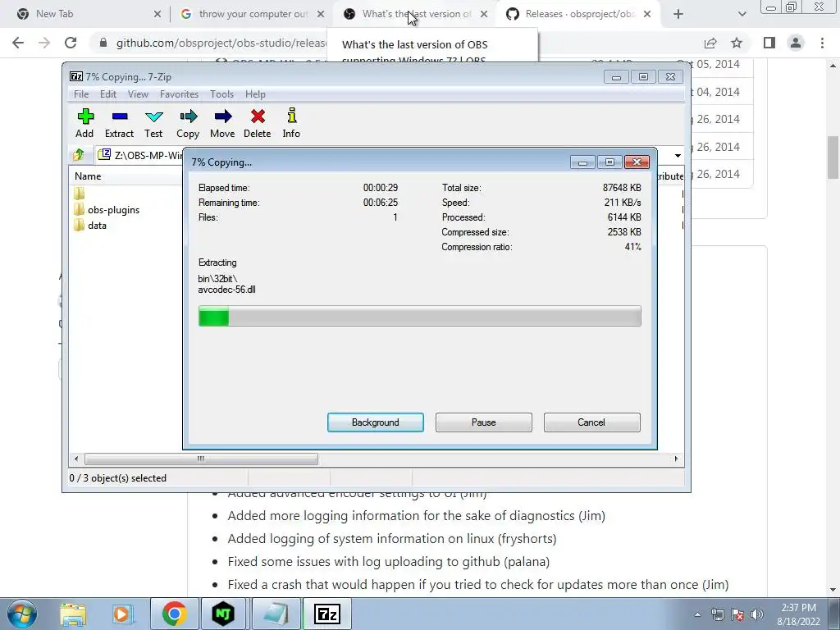Screen dimensions: 840x630
Task: Click 7-Zip scrollbar right arrow
Action: click(x=676, y=459)
